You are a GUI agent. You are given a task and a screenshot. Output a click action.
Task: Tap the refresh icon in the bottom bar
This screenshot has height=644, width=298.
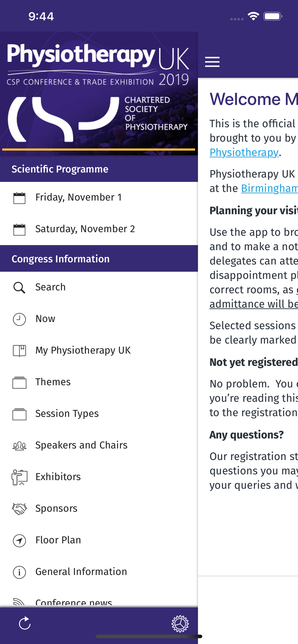[25, 623]
